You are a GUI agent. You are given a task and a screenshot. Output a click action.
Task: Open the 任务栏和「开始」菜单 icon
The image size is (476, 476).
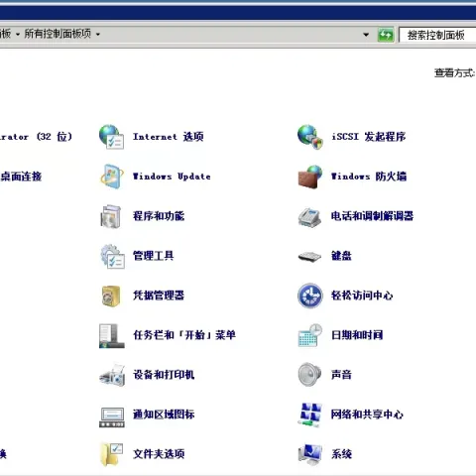112,335
